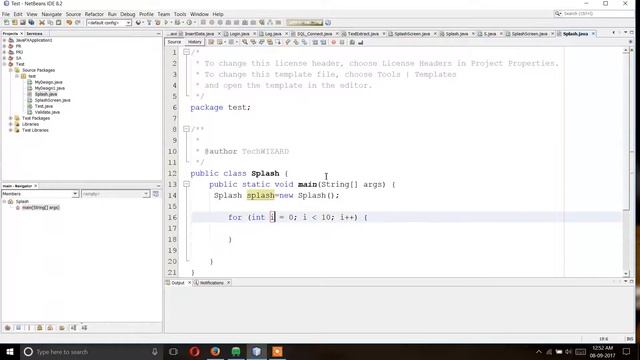This screenshot has width=640, height=360.
Task: Click the Undo icon in main toolbar
Action: (69, 22)
